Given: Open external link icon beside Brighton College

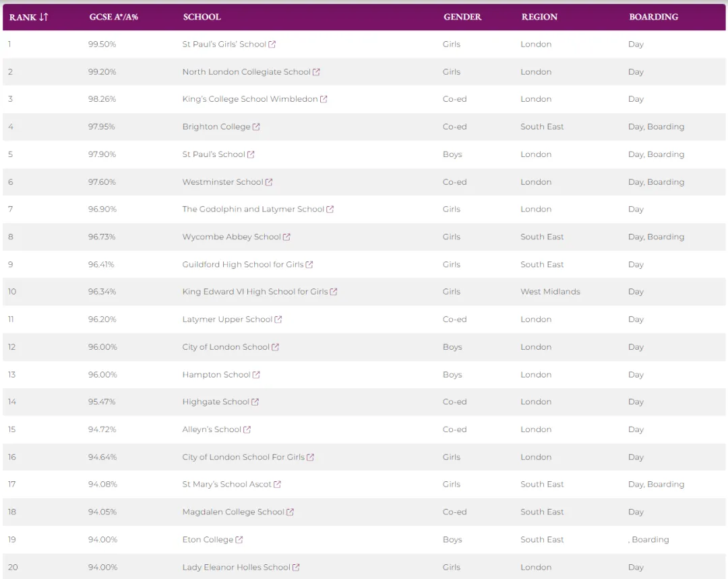Looking at the screenshot, I should pyautogui.click(x=256, y=127).
